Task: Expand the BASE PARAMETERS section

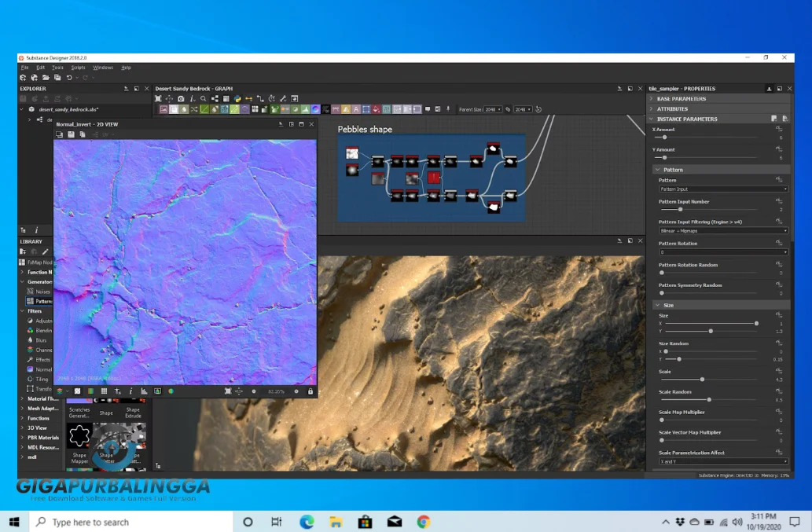Action: (681, 99)
